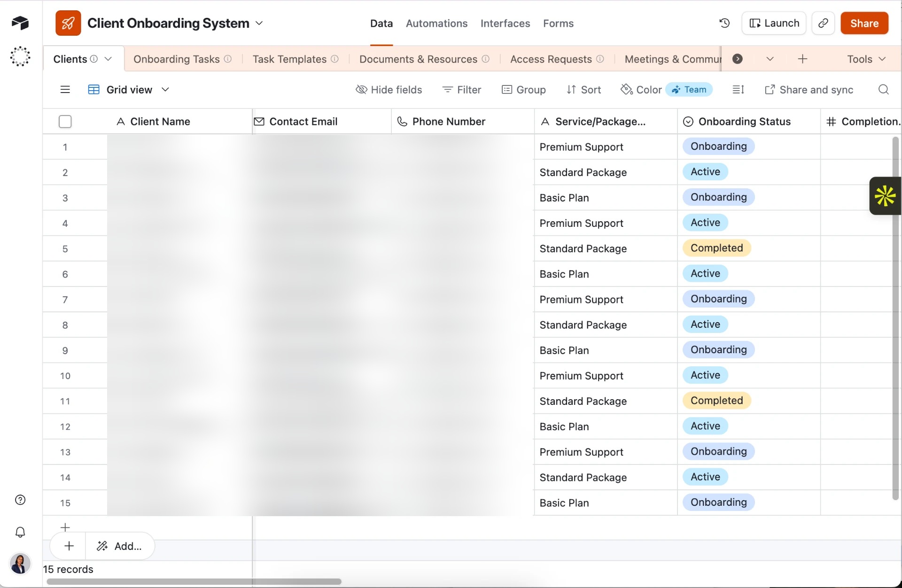
Task: Open base history clock icon
Action: coord(724,23)
